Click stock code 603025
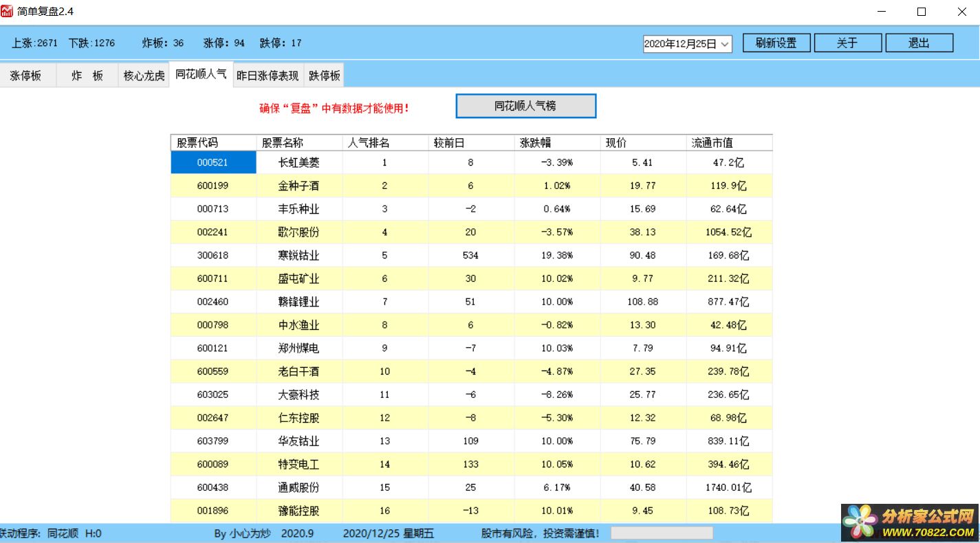Screen dimensions: 980x543 (x=213, y=395)
